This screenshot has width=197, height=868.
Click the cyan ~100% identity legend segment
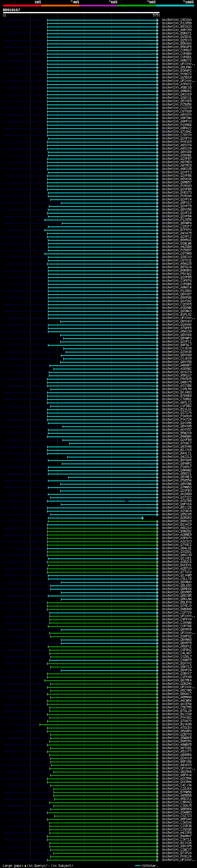point(175,6)
